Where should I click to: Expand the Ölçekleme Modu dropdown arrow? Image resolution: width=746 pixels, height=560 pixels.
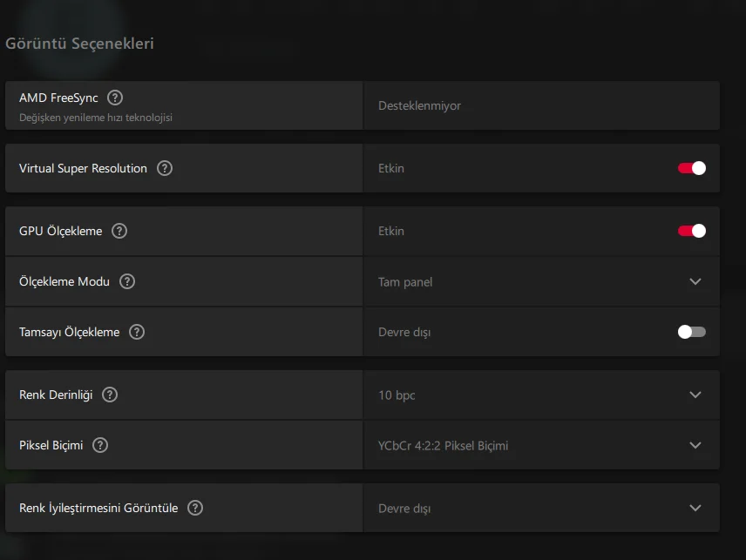[695, 281]
